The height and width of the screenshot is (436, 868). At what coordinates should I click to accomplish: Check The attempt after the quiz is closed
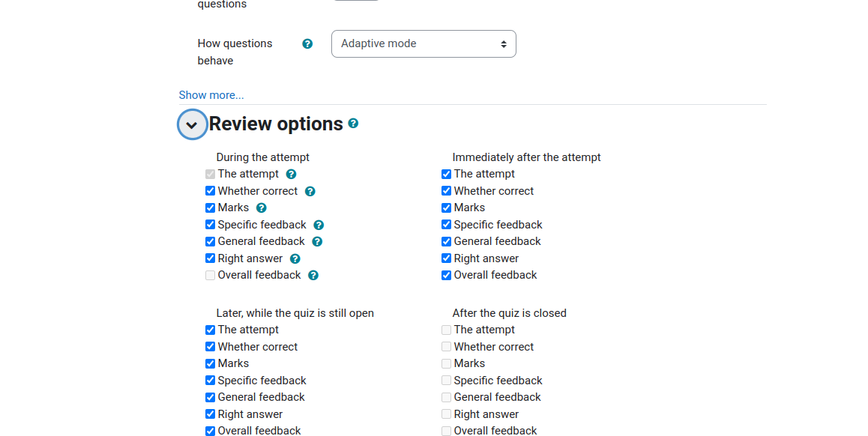[x=446, y=330]
